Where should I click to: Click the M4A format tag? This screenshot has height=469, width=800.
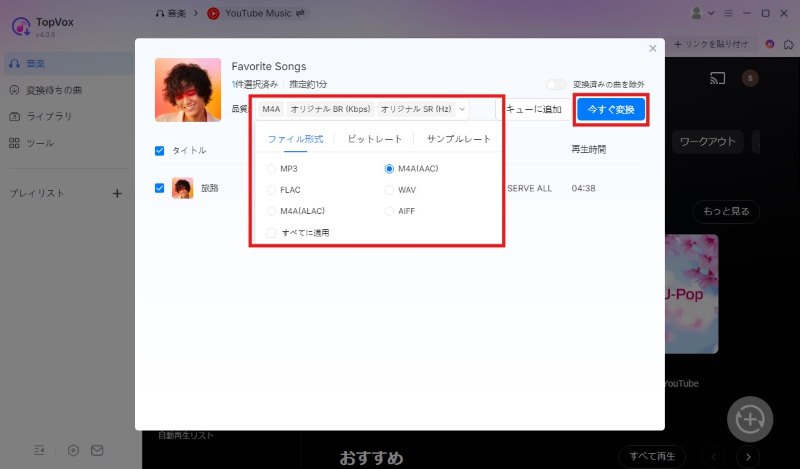pyautogui.click(x=271, y=109)
